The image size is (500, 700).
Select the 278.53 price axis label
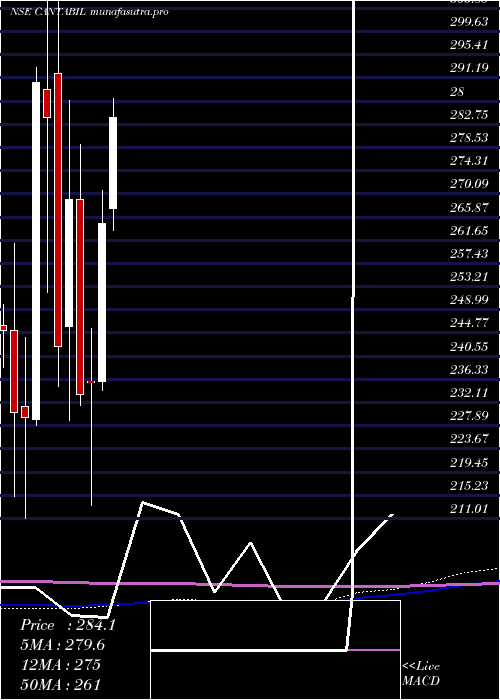[469, 138]
